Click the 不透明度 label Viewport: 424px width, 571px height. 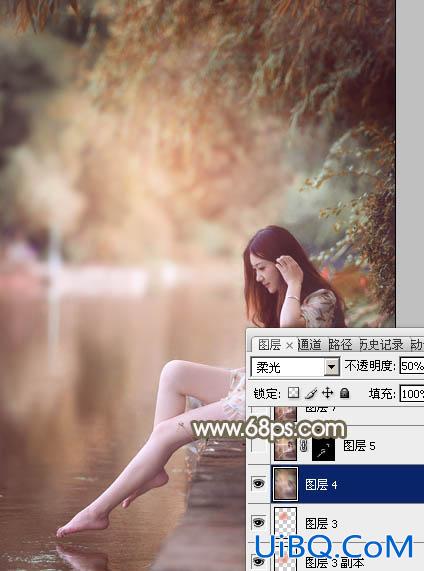pyautogui.click(x=369, y=366)
